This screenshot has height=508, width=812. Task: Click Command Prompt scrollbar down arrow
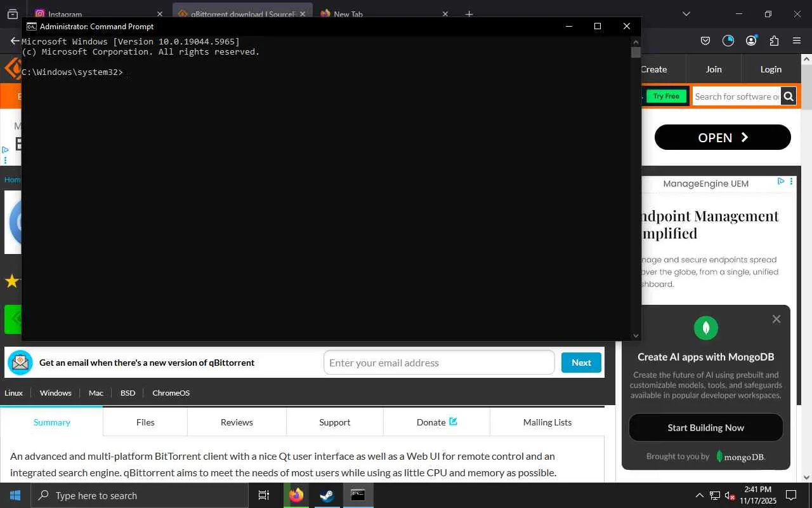coord(636,335)
